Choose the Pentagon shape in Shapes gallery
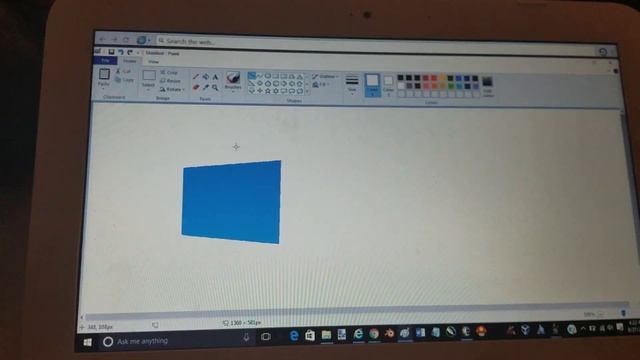The width and height of the screenshot is (640, 360). point(268,84)
